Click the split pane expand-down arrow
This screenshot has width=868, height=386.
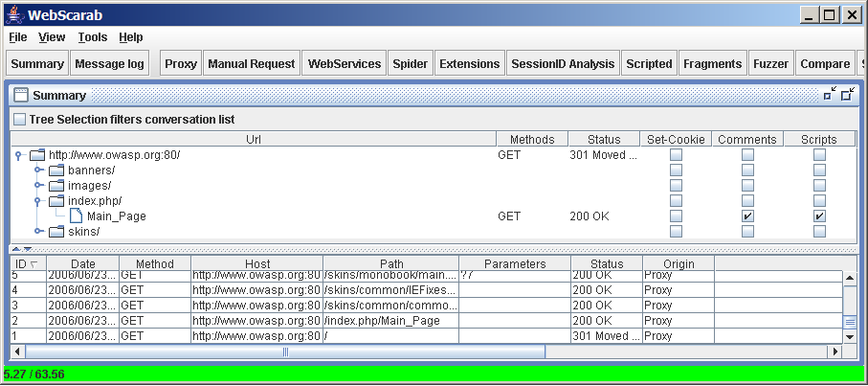[27, 249]
